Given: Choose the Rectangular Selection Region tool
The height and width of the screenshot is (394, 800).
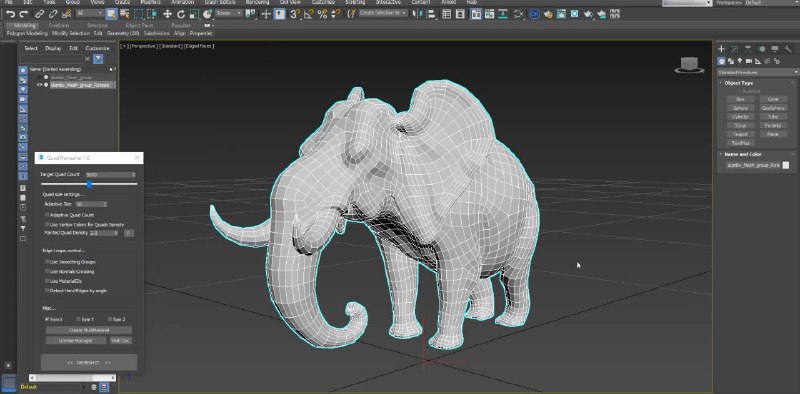Looking at the screenshot, I should click(x=138, y=14).
